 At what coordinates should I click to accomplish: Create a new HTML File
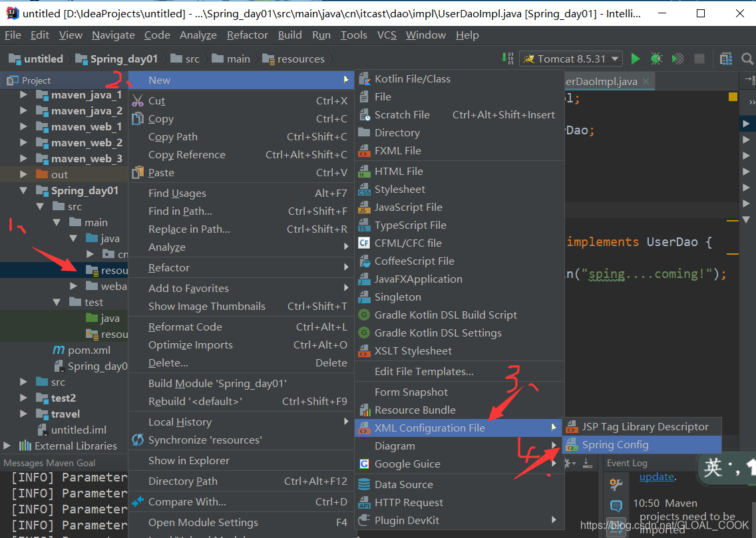coord(459,172)
